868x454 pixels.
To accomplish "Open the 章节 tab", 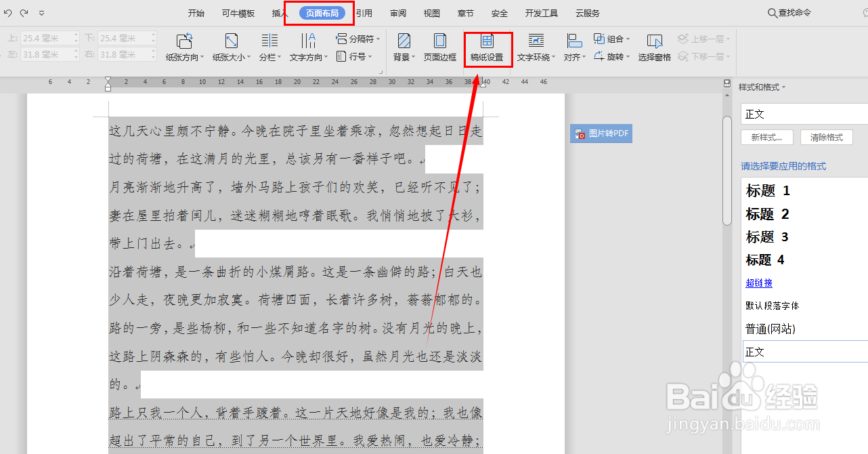I will (x=466, y=13).
